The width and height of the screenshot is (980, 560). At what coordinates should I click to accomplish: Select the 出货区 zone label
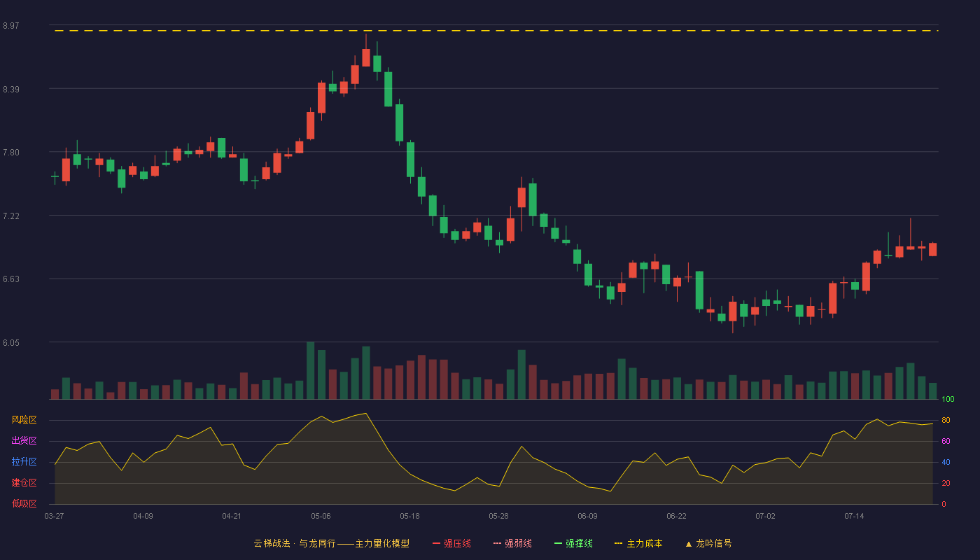24,441
